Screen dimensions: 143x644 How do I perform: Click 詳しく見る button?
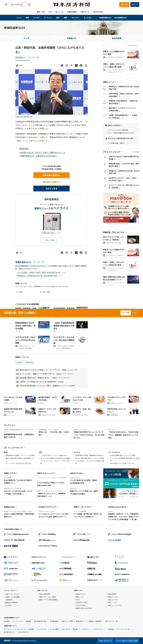51,240
